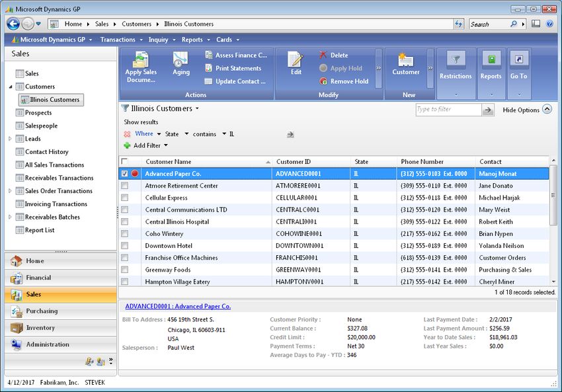Image resolution: width=562 pixels, height=392 pixels.
Task: Expand the Sales Order Transactions node
Action: pyautogui.click(x=10, y=191)
